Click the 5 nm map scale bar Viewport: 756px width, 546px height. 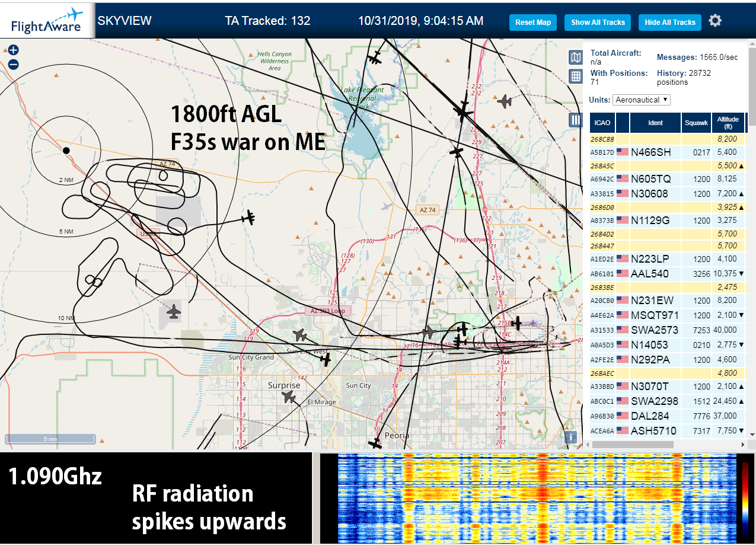pyautogui.click(x=50, y=439)
